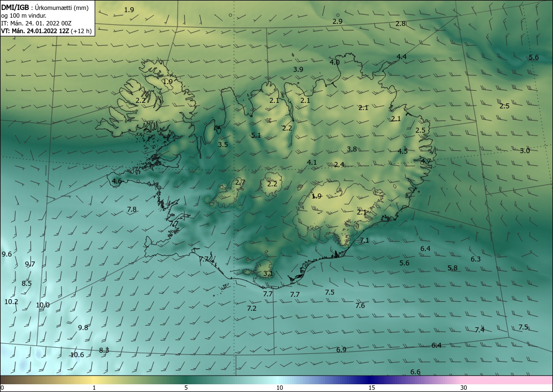
Task: Click the "og 100 m vindur." caption line
Action: coord(24,15)
